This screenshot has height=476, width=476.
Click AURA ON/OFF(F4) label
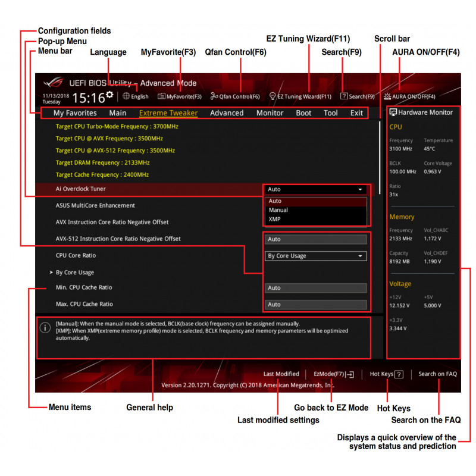click(x=414, y=96)
